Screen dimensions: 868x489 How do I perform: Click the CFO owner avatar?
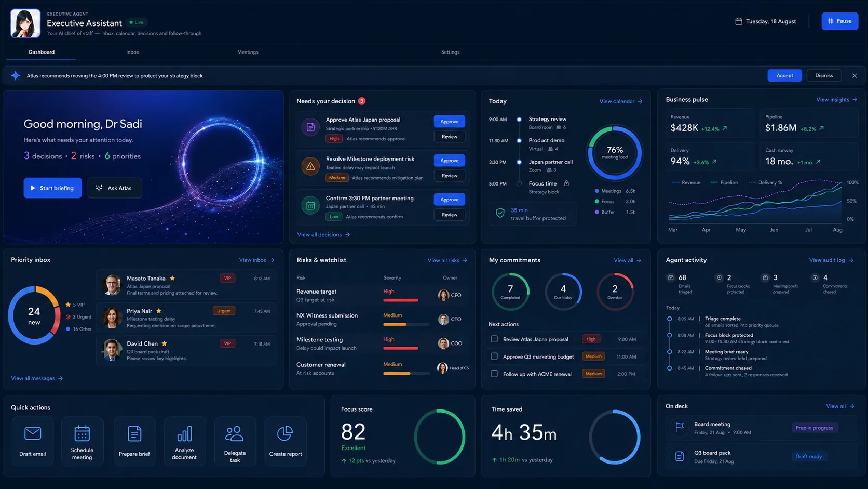[443, 295]
